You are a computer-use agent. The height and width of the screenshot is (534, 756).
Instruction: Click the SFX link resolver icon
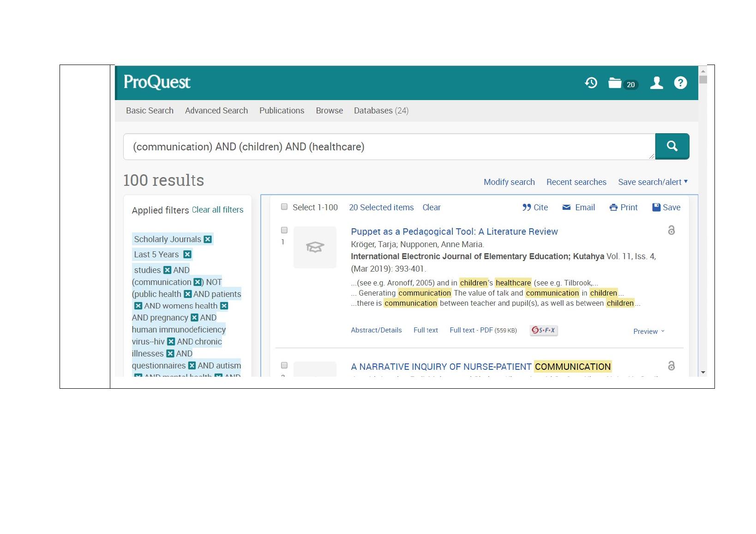(544, 330)
